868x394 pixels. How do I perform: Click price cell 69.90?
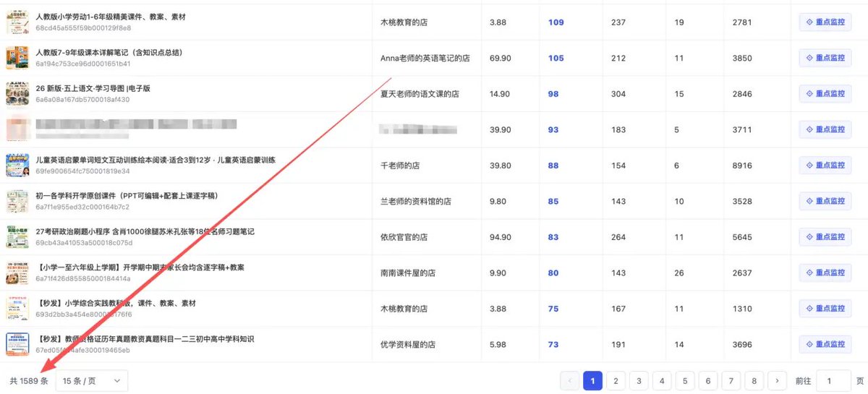click(x=500, y=59)
